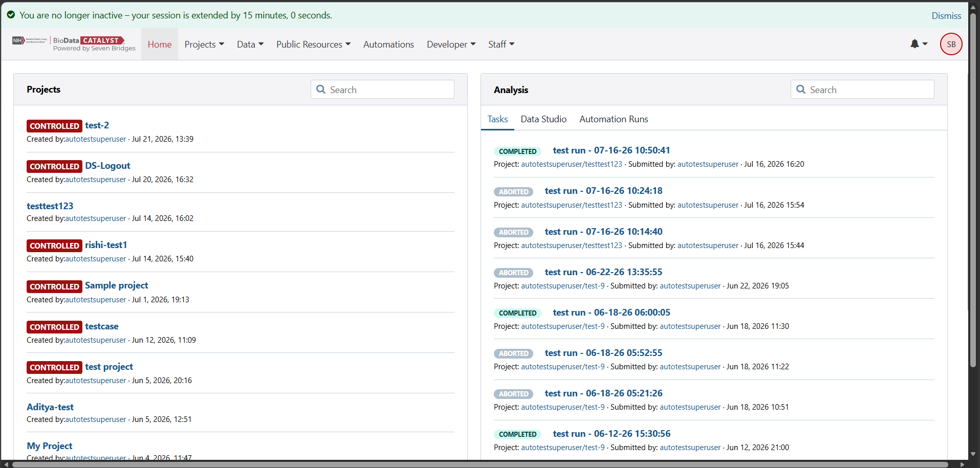
Task: Open the notifications bell menu
Action: [x=919, y=44]
